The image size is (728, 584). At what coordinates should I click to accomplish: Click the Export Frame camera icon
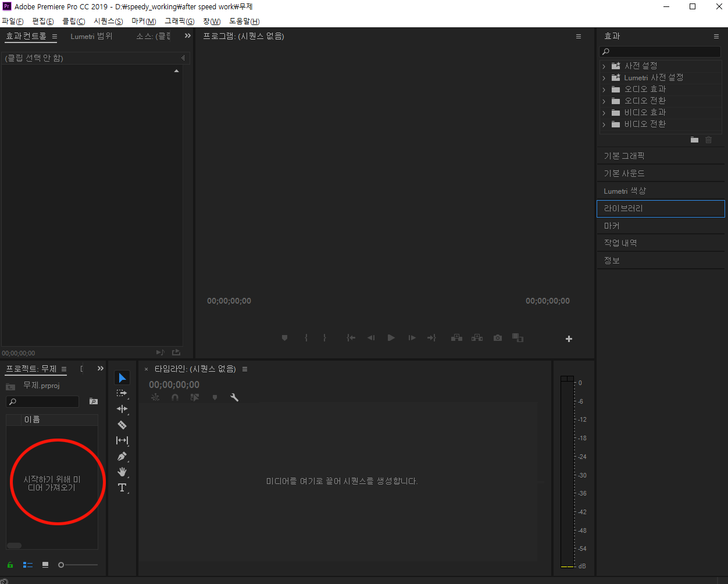point(498,338)
